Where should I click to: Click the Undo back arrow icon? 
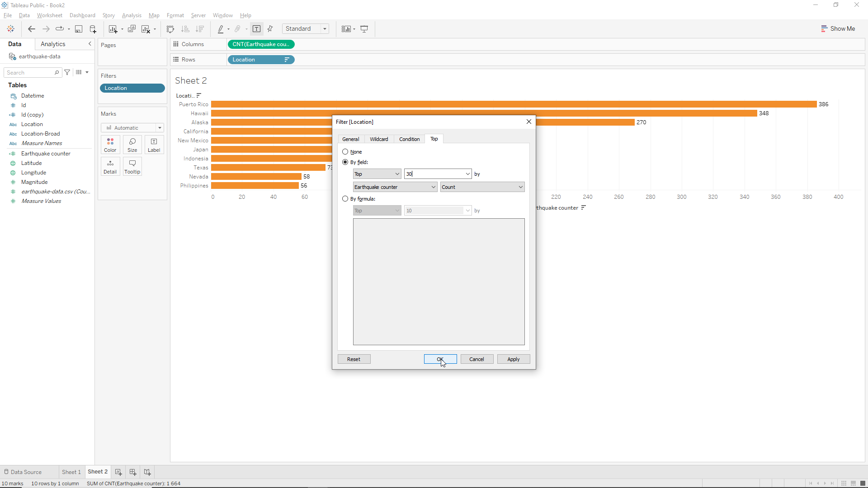tap(31, 29)
